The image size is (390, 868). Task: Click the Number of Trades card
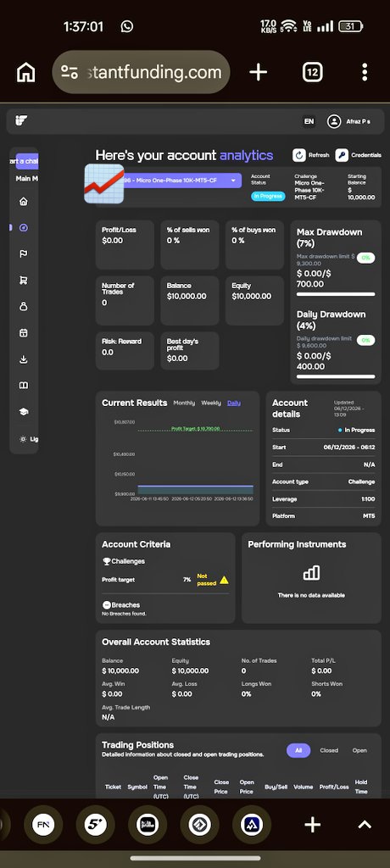[125, 301]
